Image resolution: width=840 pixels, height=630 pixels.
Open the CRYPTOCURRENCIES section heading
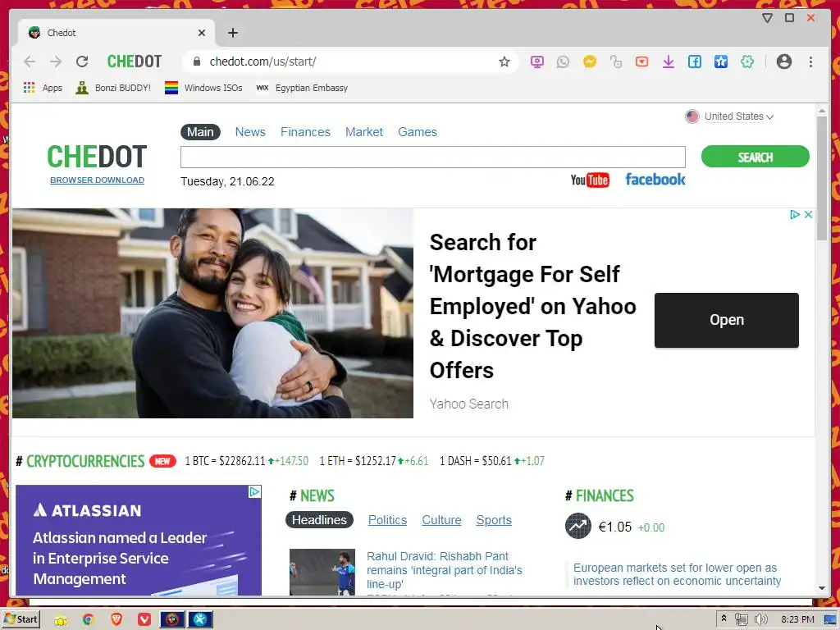click(x=85, y=461)
